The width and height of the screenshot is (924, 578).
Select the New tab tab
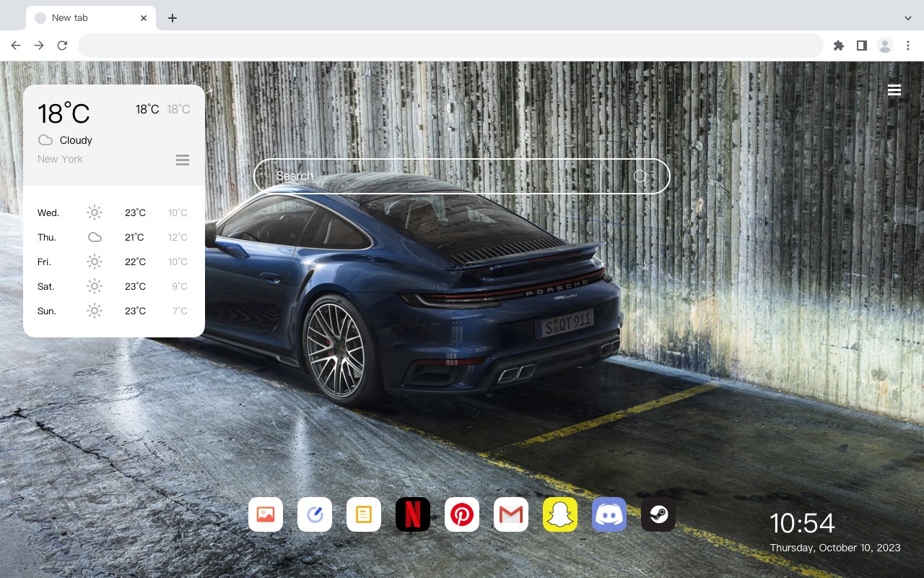click(91, 18)
